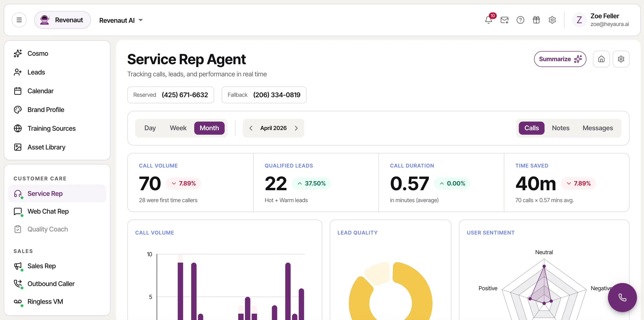Open Asset Library page
Viewport: 644px width, 320px height.
pyautogui.click(x=57, y=147)
